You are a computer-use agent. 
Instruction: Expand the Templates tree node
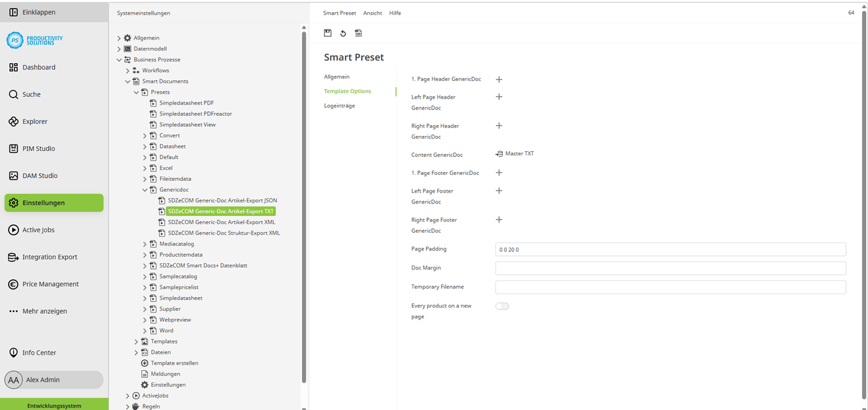coord(136,341)
